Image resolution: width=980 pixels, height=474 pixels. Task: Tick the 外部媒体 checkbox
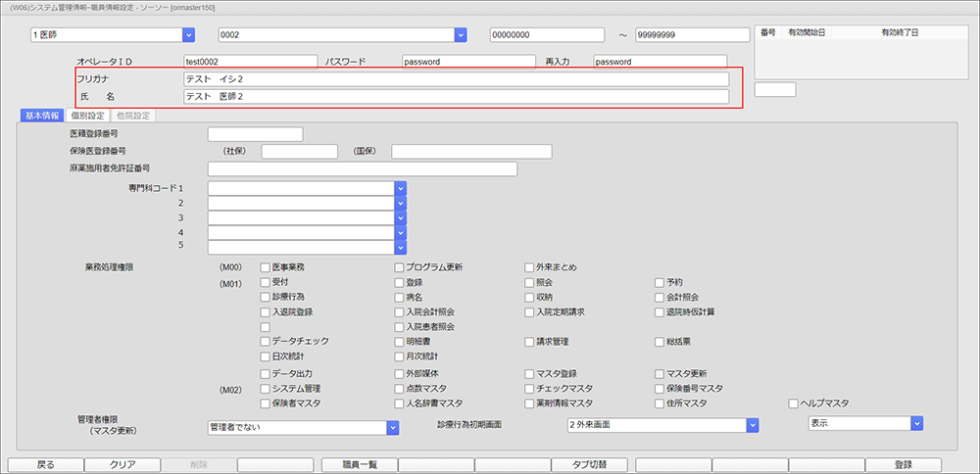tap(400, 374)
